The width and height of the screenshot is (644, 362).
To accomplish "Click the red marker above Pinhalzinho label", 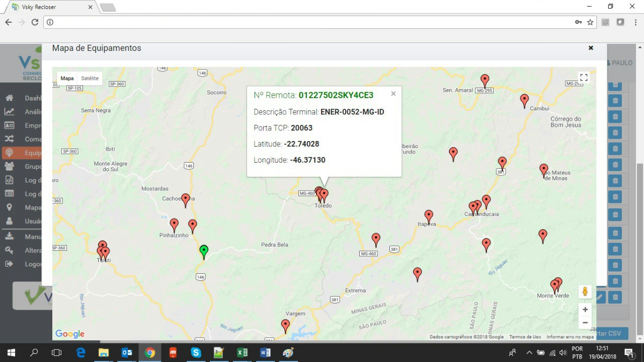I will (x=174, y=225).
